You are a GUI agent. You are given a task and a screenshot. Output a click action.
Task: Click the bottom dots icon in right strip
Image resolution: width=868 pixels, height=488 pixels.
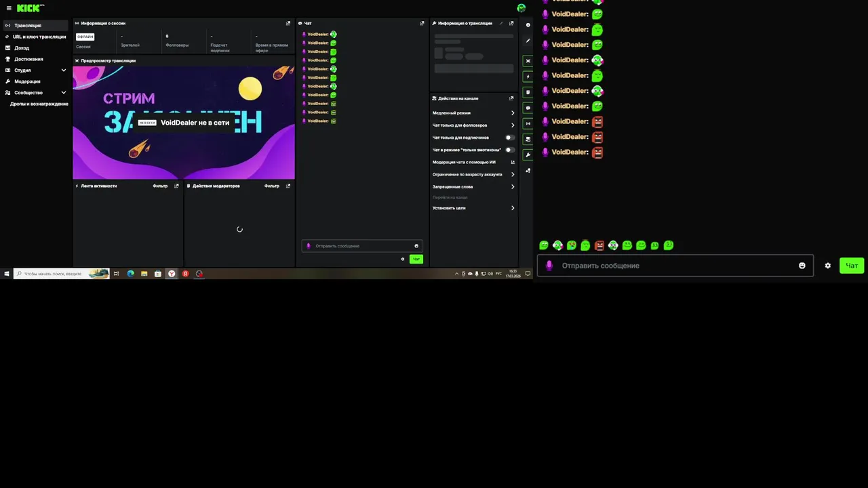click(528, 170)
